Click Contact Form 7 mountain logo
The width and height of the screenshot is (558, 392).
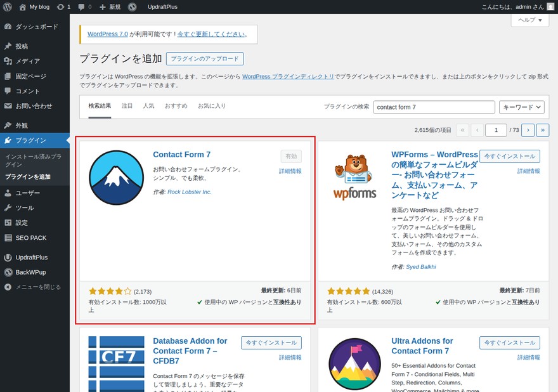click(117, 178)
